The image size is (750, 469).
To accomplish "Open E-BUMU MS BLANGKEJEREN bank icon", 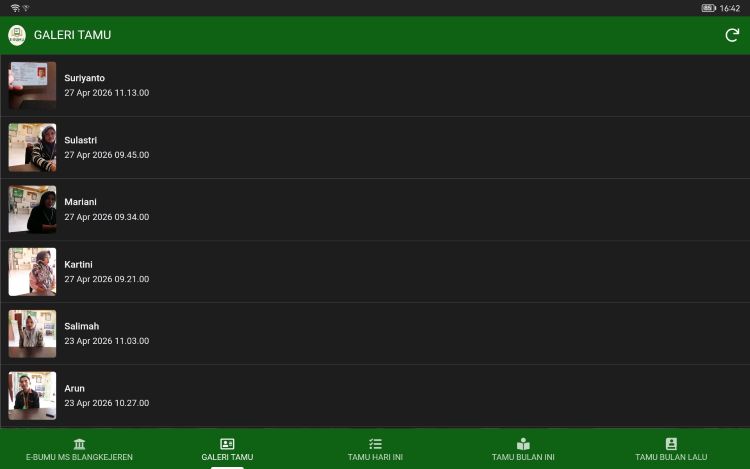I will pos(79,444).
